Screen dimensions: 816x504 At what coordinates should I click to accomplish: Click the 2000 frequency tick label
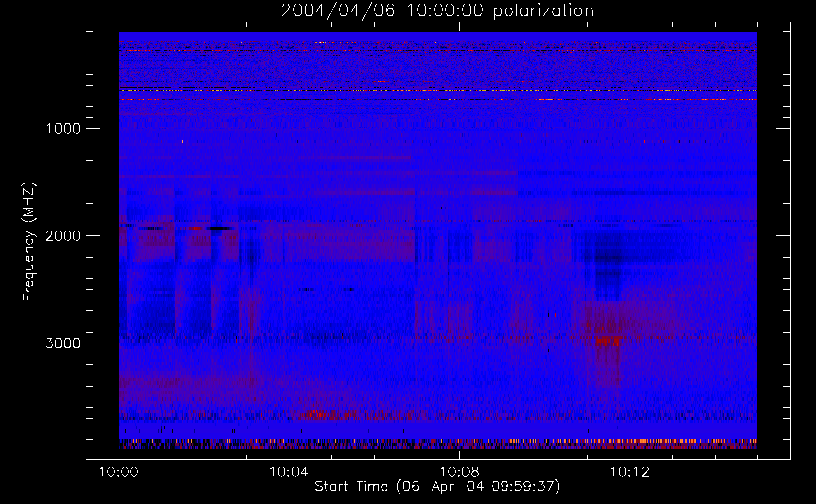(x=63, y=236)
